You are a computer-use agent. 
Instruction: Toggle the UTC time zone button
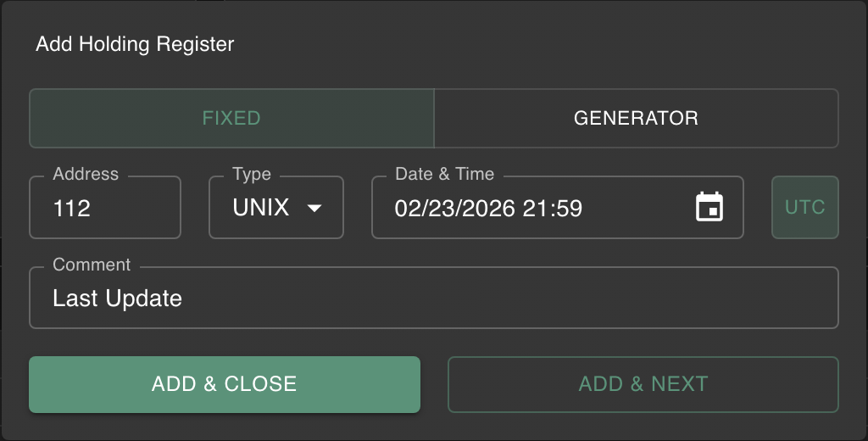(x=804, y=208)
